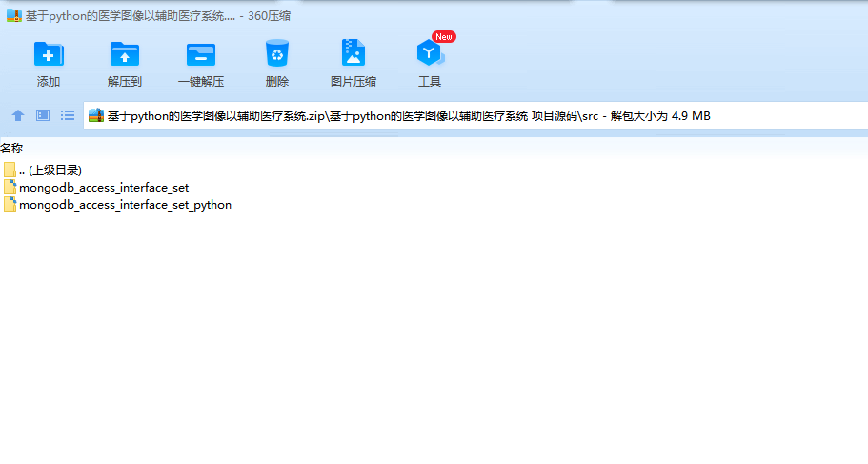Click the archive path address field
868x464 pixels.
(475, 115)
